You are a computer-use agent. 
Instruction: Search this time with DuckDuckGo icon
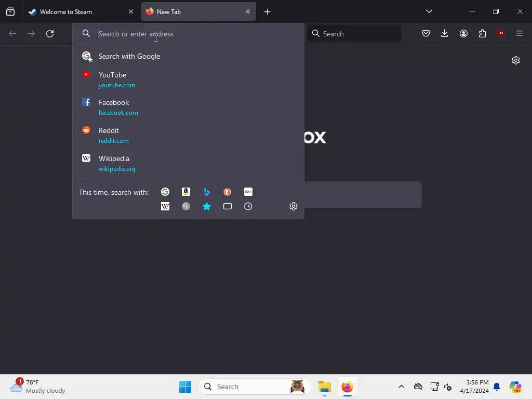(x=228, y=192)
